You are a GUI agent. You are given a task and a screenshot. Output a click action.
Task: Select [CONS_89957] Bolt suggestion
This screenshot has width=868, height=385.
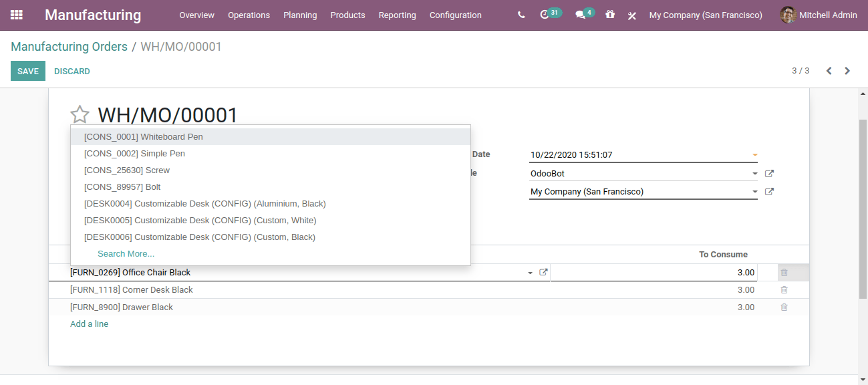tap(271, 186)
